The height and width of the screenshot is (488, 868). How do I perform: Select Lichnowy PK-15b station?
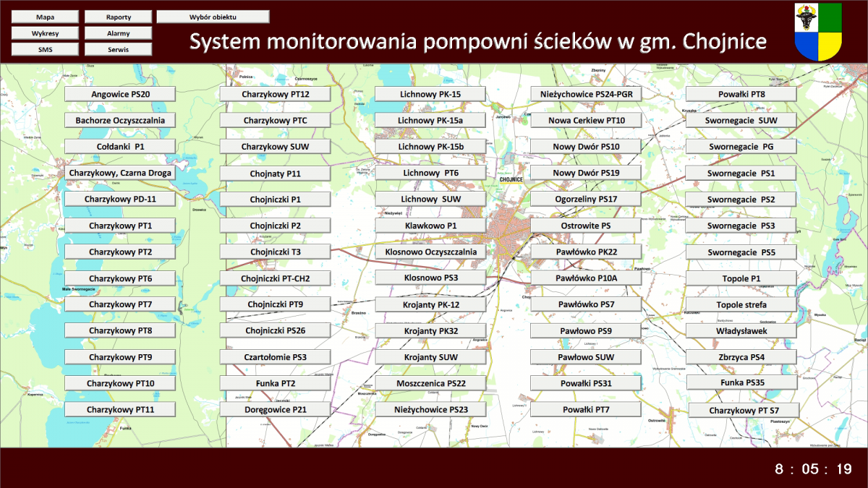[x=431, y=147]
